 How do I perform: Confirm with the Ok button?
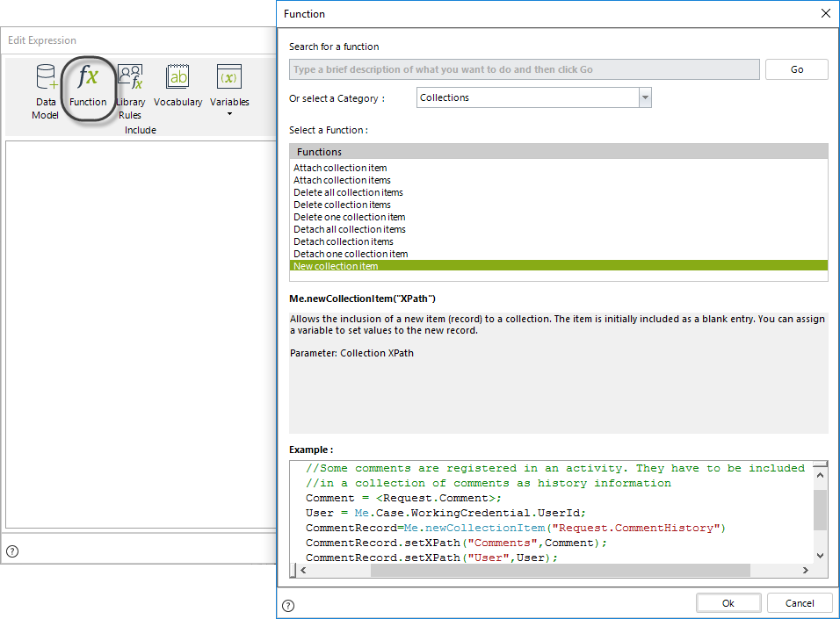[728, 602]
